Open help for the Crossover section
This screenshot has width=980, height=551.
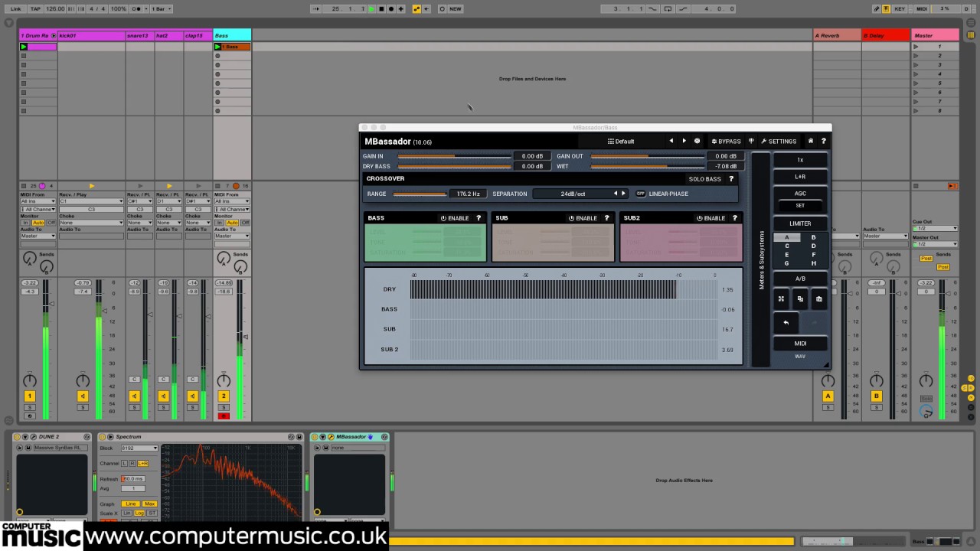[731, 179]
